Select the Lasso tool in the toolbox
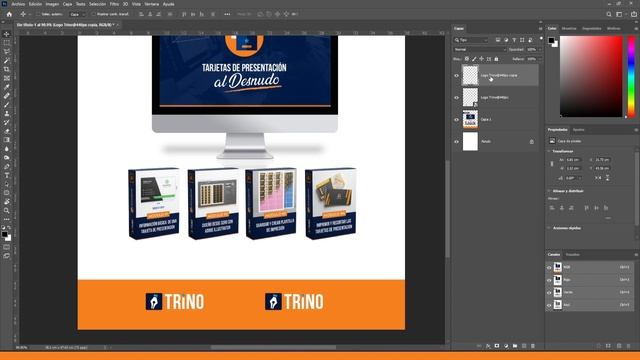This screenshot has height=360, width=640. click(x=7, y=51)
